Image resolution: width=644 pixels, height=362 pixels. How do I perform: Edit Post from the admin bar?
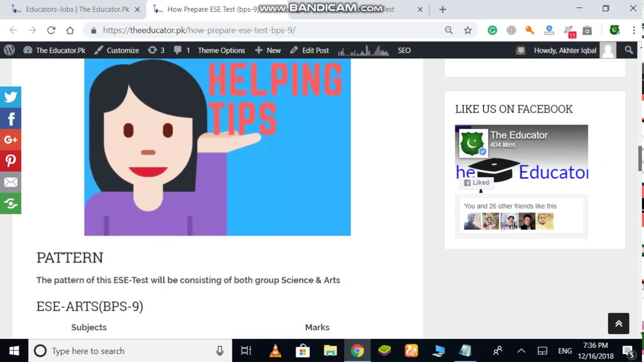click(x=309, y=50)
